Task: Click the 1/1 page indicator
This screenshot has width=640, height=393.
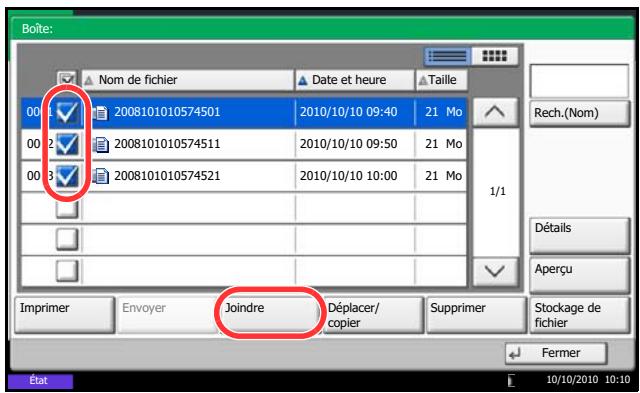Action: coord(498,191)
